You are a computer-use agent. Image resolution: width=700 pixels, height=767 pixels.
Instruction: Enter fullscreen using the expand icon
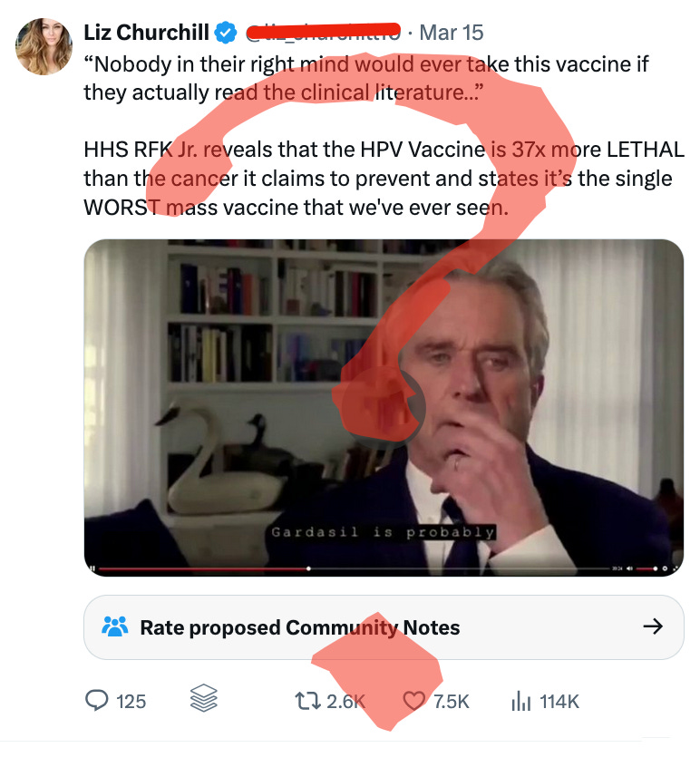click(677, 568)
